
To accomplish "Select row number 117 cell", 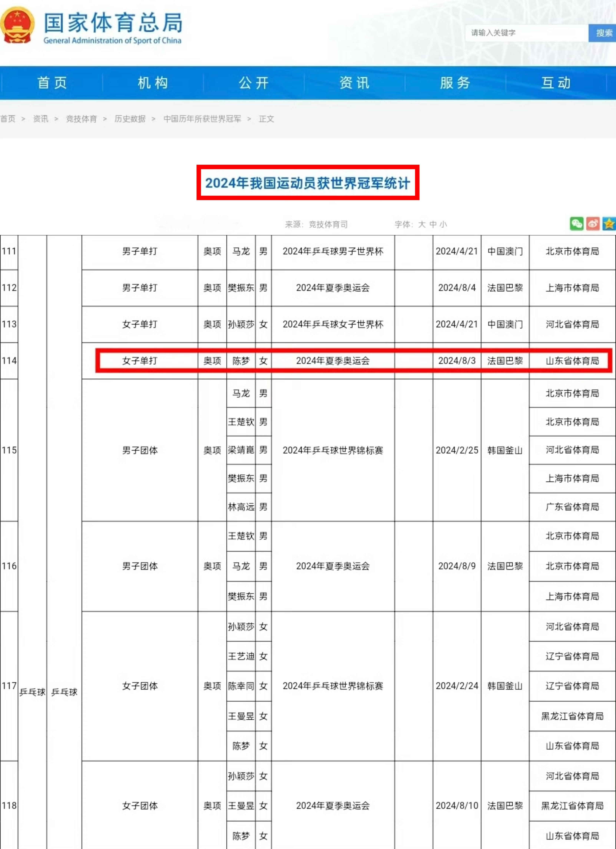I will point(9,686).
